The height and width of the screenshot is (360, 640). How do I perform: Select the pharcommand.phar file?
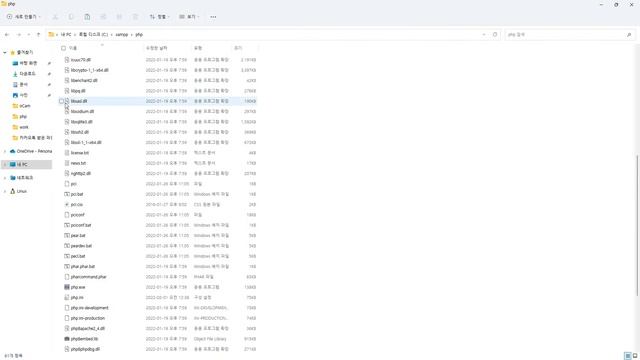[89, 277]
